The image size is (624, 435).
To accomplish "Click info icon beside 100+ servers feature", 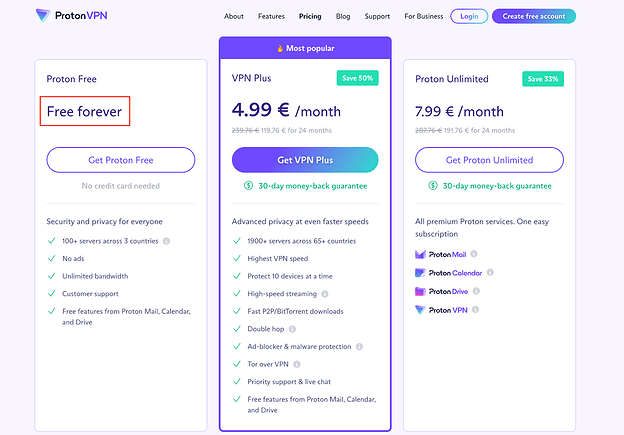I will coord(166,241).
